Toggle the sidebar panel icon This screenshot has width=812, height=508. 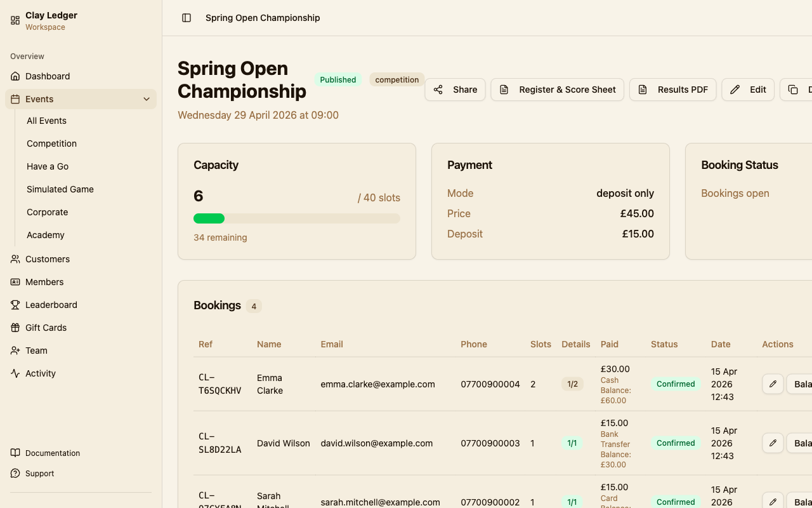point(187,18)
